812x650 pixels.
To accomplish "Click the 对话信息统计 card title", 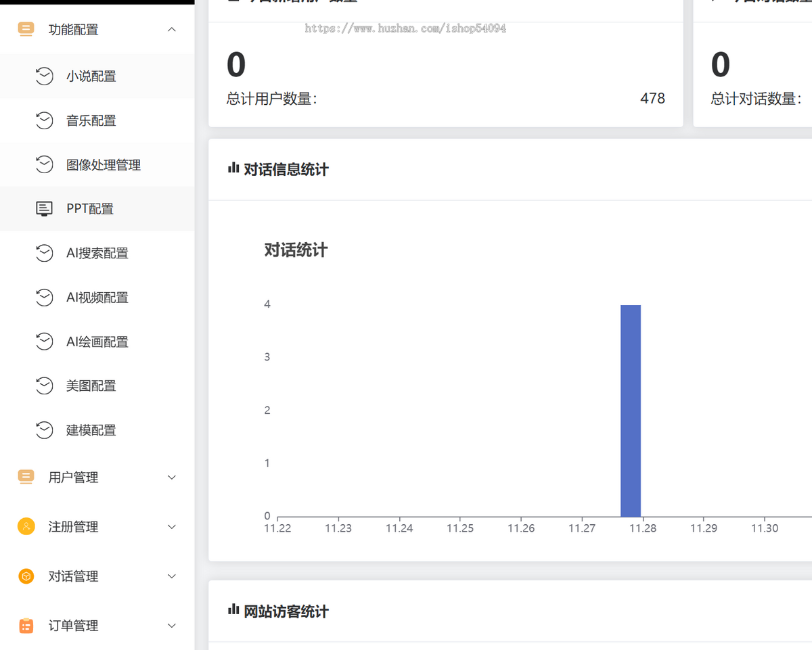I will tap(286, 169).
